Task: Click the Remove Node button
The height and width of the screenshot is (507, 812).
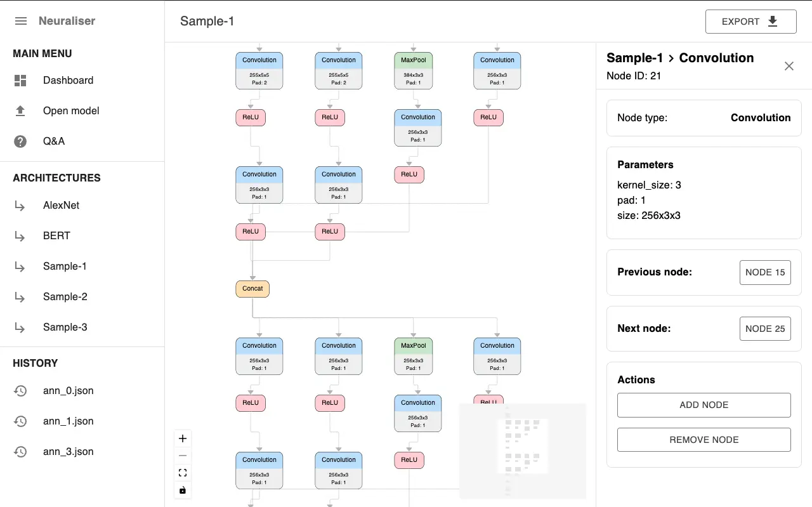Action: pyautogui.click(x=704, y=440)
